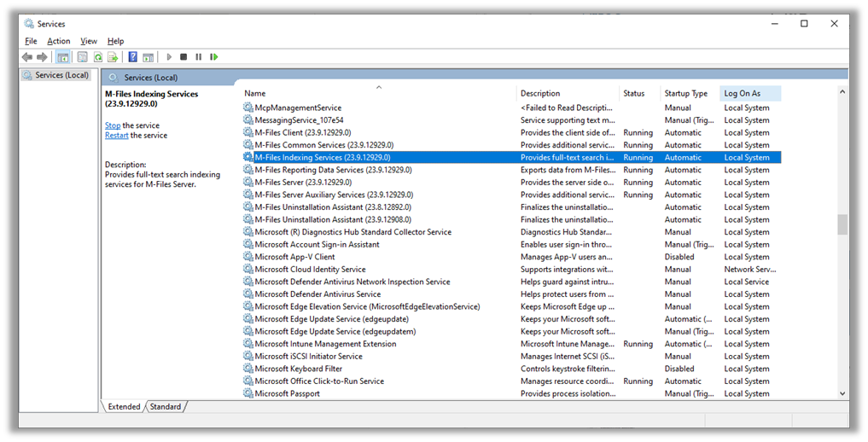Screen dimensions: 868x442
Task: Select M-Files Uninstallation Assistant (23.8.12892.0)
Action: (x=511, y=206)
